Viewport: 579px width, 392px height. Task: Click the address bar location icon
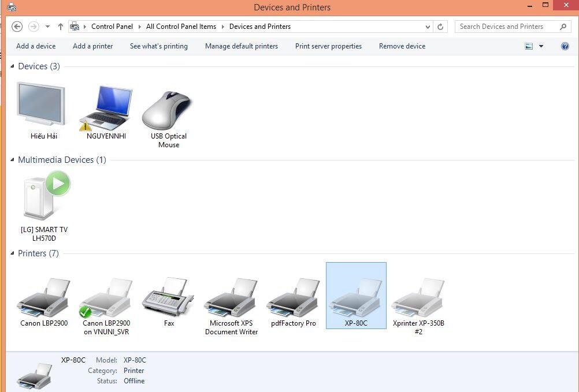75,26
